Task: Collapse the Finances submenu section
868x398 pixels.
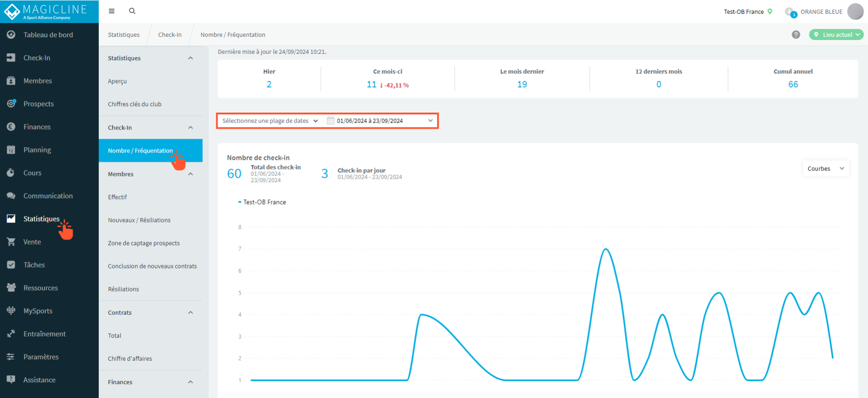Action: [191, 382]
